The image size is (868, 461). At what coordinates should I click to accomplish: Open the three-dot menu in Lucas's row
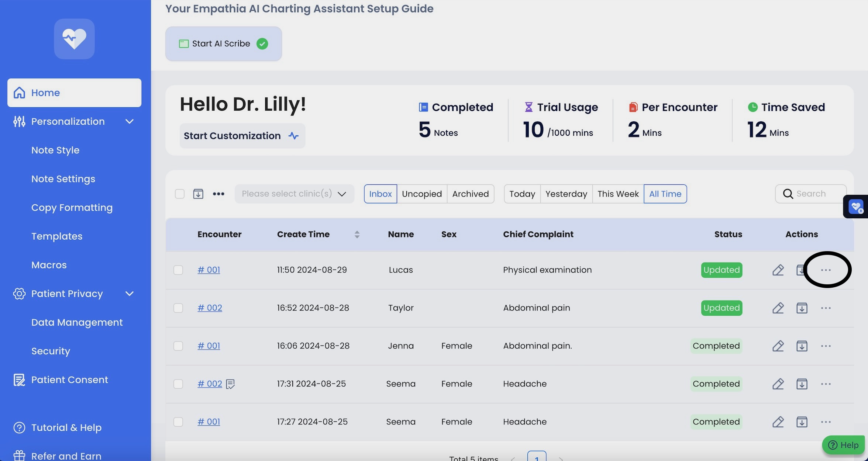coord(826,270)
